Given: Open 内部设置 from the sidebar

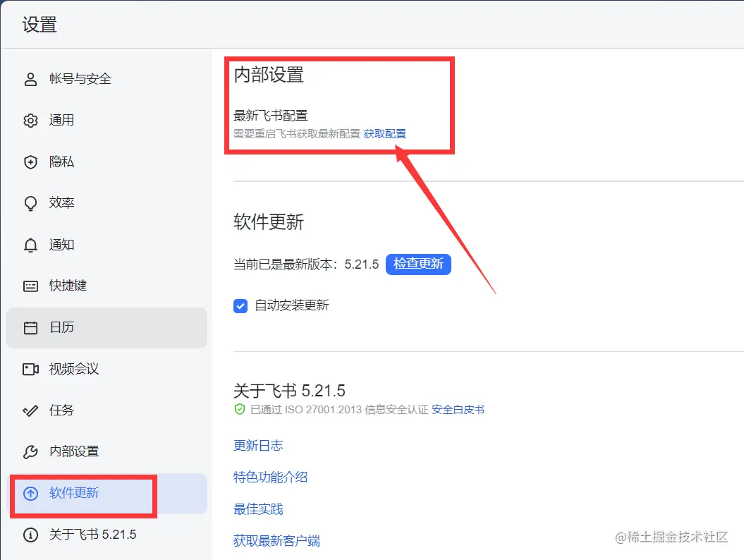Looking at the screenshot, I should tap(106, 452).
